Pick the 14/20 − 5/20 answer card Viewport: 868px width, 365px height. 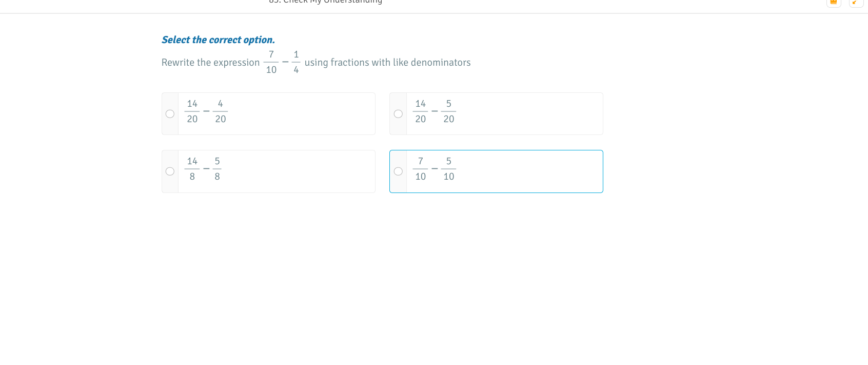[x=496, y=114]
